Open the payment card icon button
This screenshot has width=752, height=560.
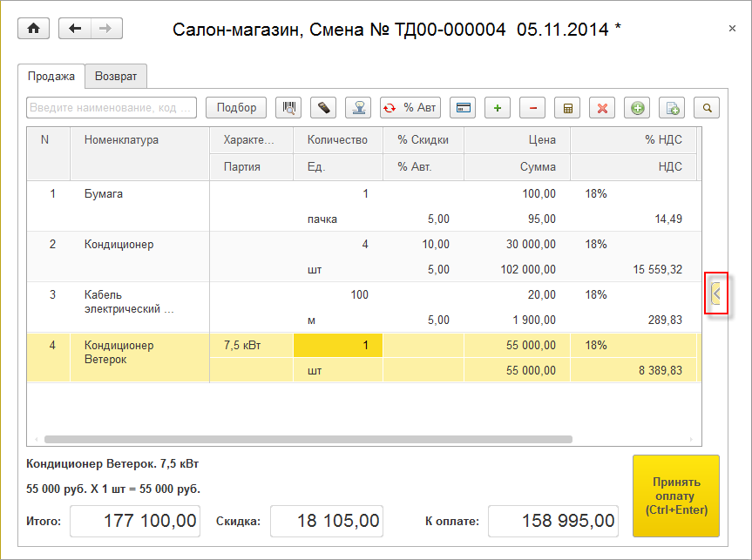(464, 108)
